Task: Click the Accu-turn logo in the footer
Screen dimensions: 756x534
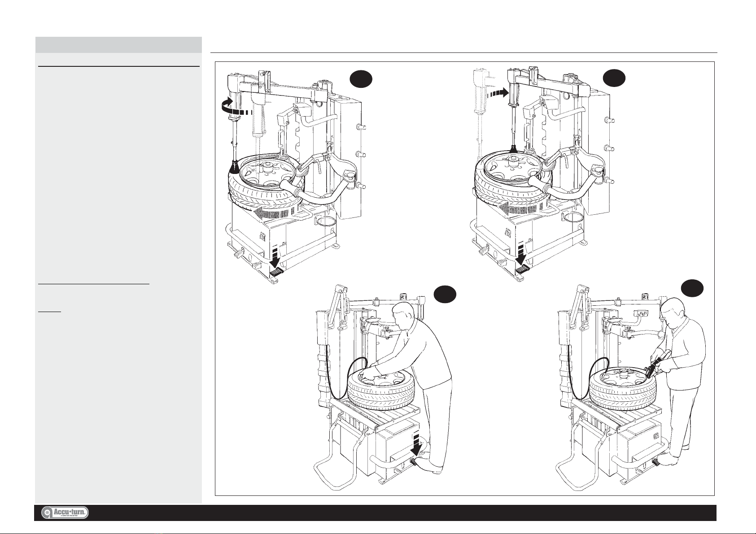Action: pyautogui.click(x=65, y=513)
